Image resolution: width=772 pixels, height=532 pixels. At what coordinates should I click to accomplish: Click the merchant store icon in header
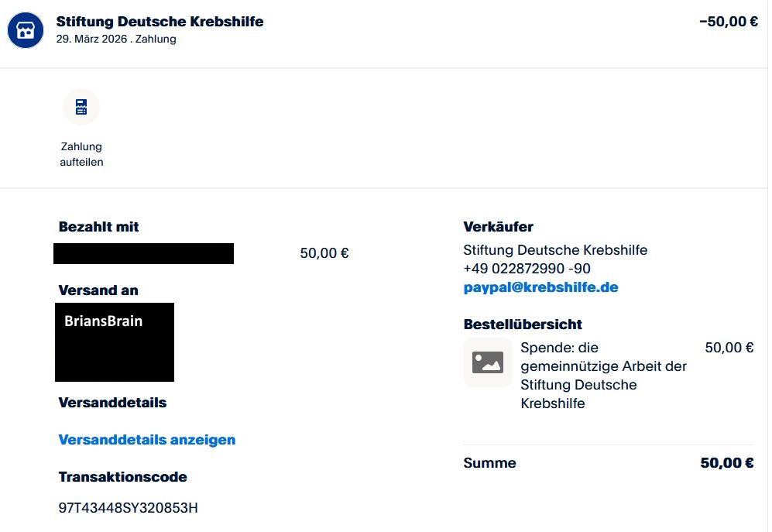26,30
